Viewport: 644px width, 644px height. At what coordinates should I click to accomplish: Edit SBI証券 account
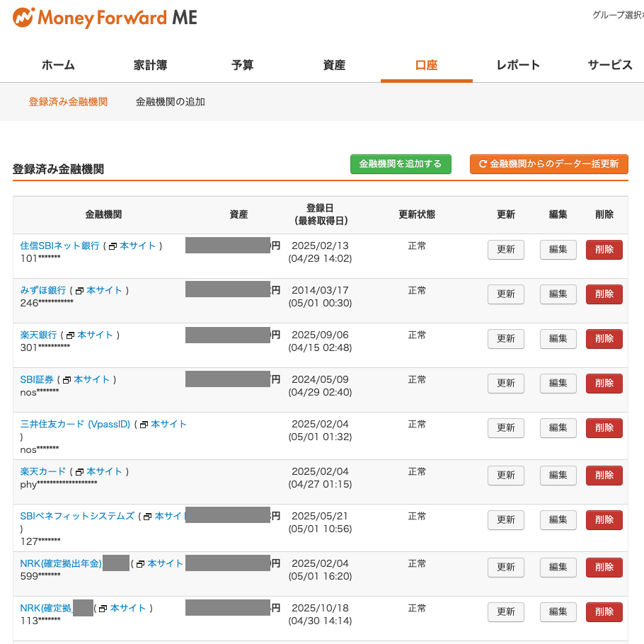coord(558,383)
